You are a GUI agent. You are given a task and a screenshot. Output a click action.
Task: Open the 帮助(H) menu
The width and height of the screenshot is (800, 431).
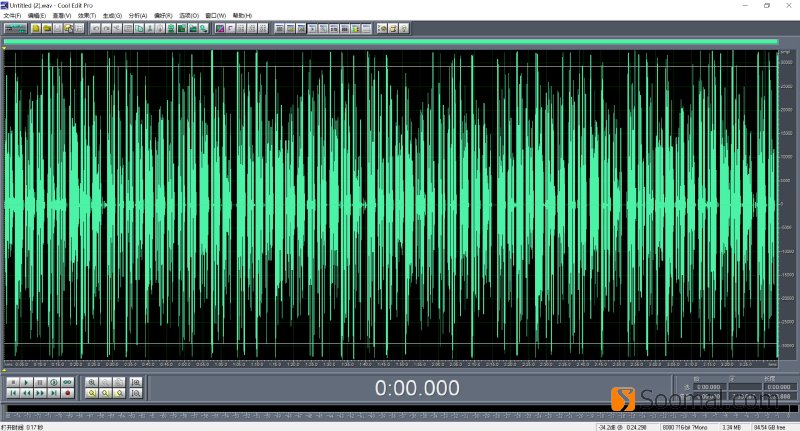click(x=242, y=16)
